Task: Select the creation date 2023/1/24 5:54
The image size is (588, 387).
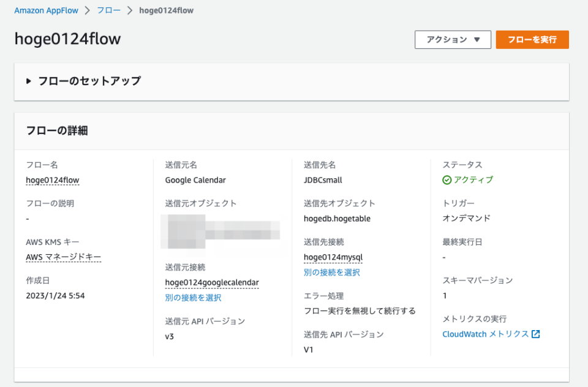Action: click(x=55, y=296)
